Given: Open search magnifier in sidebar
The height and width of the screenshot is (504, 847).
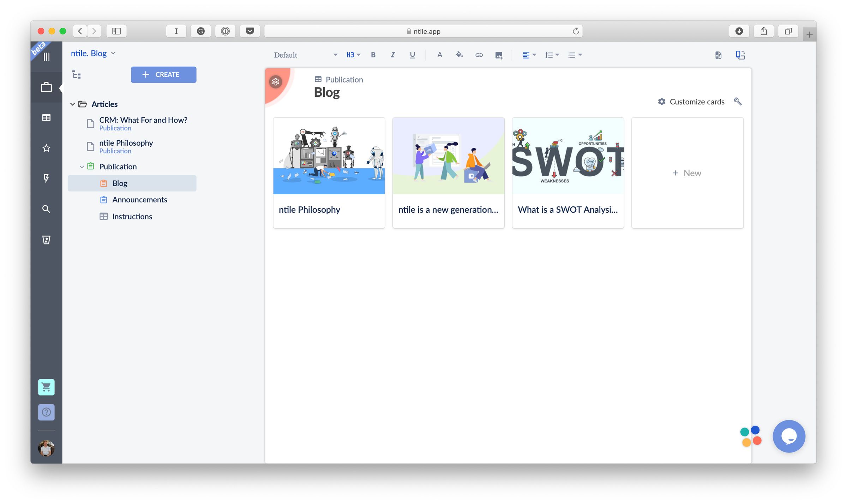Looking at the screenshot, I should click(x=46, y=209).
